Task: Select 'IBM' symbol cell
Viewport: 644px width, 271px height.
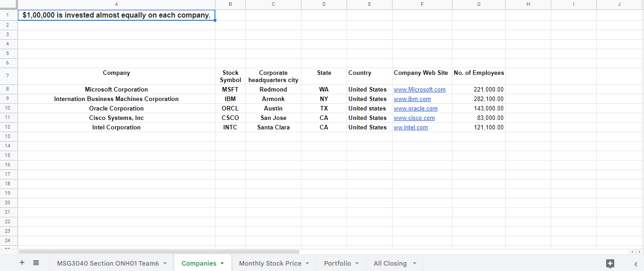Action: (x=230, y=99)
